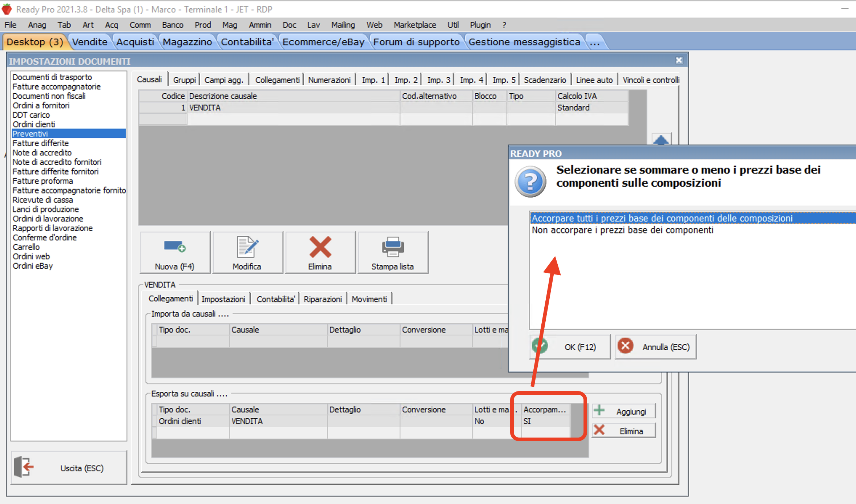Open the Art menu

click(88, 25)
